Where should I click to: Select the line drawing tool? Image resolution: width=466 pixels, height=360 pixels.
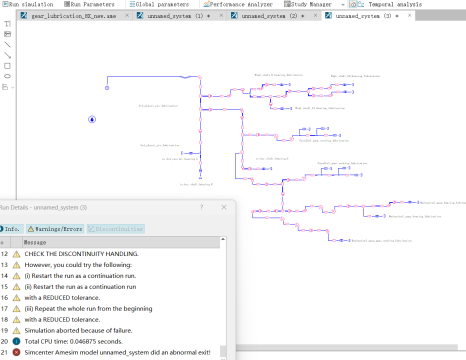click(x=7, y=45)
